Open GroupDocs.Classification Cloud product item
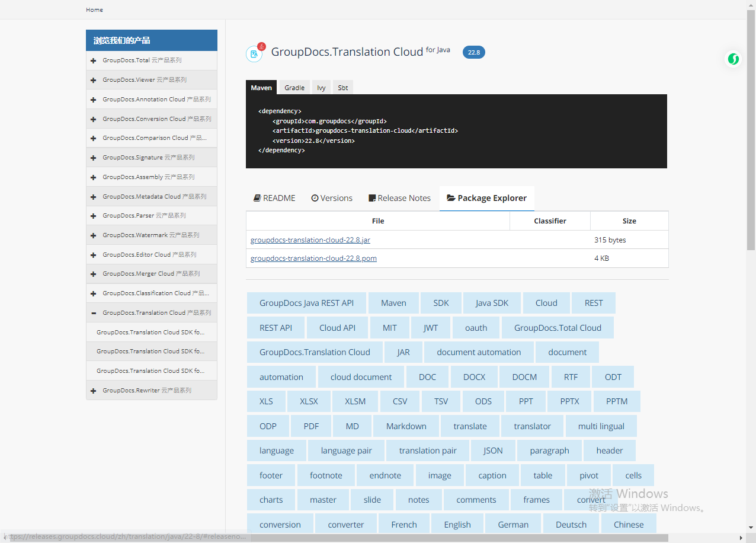The width and height of the screenshot is (756, 543). [x=152, y=293]
